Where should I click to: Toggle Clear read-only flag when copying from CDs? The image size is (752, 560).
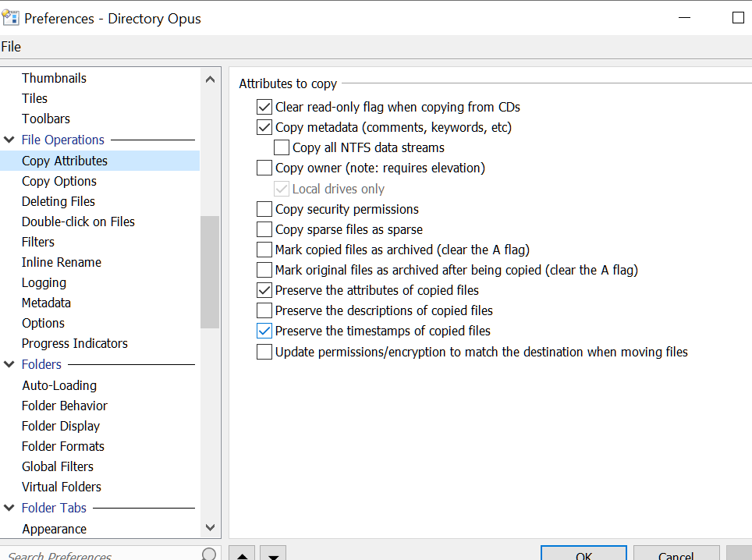tap(264, 107)
